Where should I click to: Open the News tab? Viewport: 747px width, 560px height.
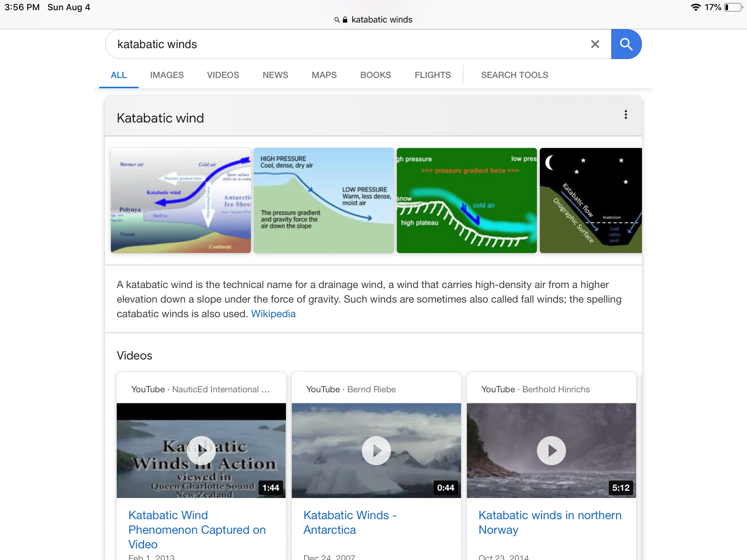(275, 75)
